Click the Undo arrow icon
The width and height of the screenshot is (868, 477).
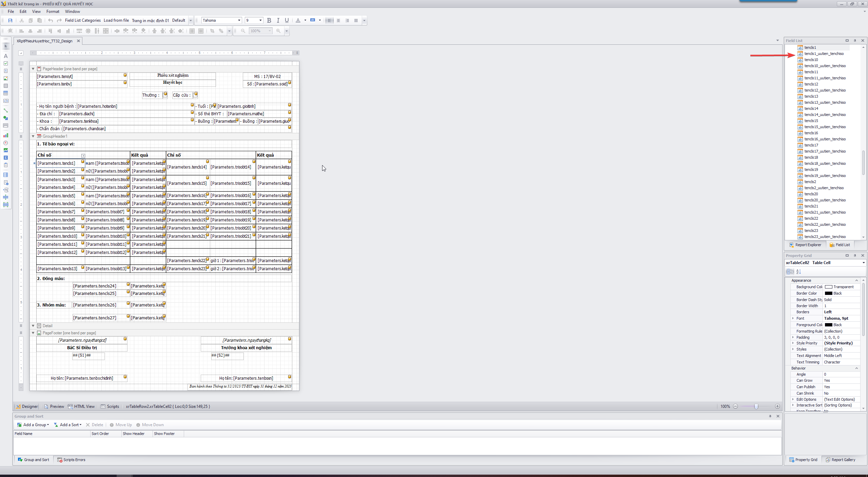click(x=51, y=20)
